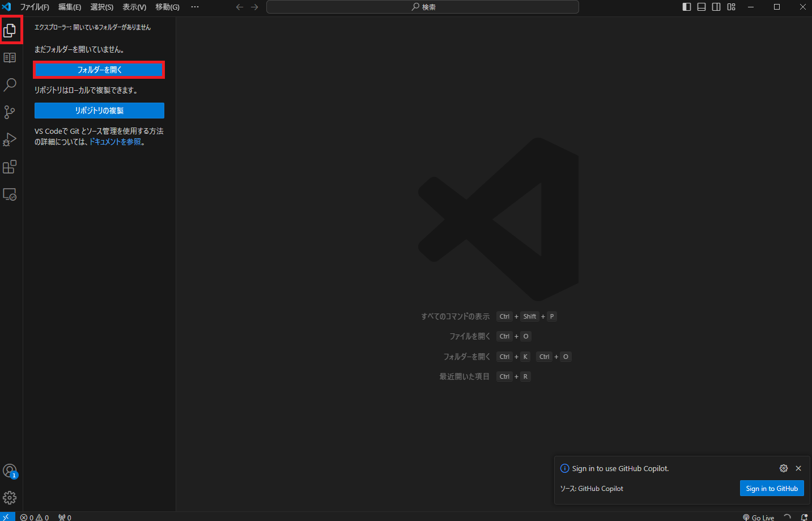The width and height of the screenshot is (812, 521).
Task: Click the エクスプローラー sidebar title text
Action: coord(92,27)
